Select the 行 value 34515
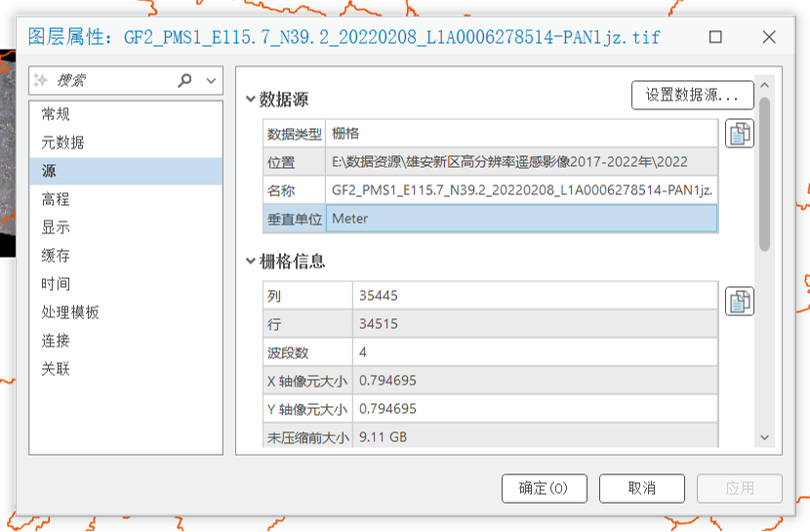 [535, 324]
